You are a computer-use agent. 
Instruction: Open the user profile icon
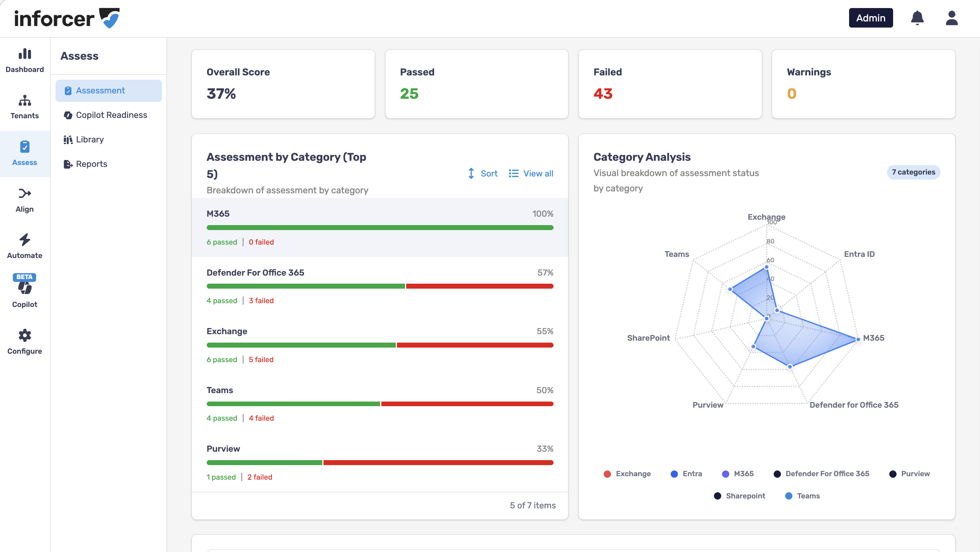952,18
